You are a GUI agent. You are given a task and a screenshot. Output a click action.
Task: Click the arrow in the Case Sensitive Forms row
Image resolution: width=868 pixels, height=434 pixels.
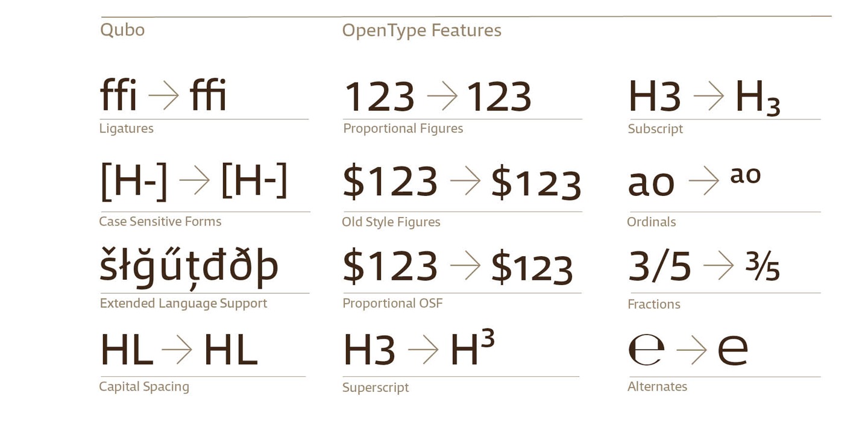click(194, 180)
